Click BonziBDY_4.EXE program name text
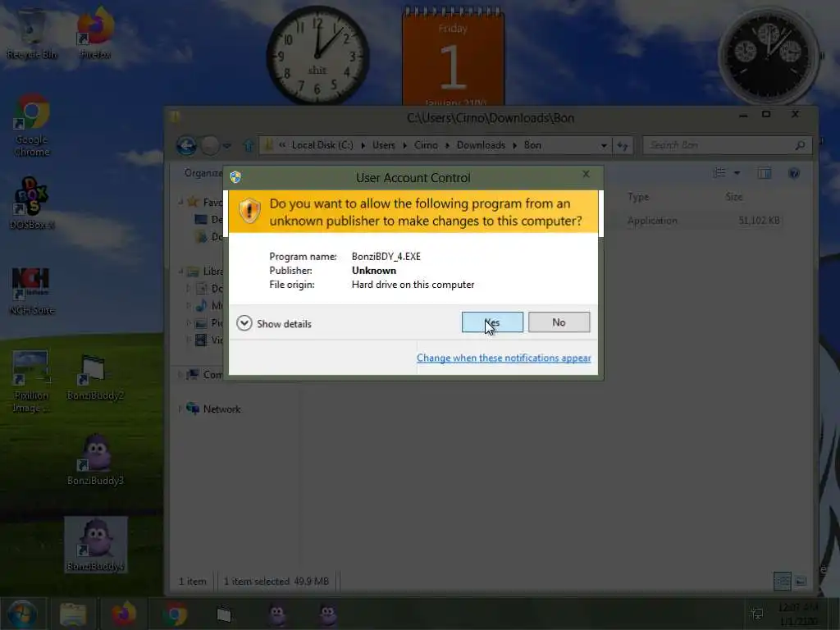Screen dimensions: 840x630 [x=386, y=257]
